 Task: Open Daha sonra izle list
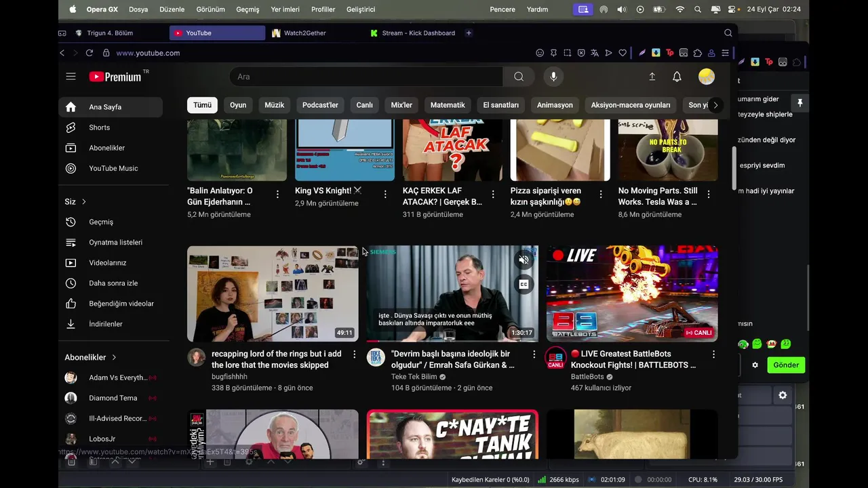coord(111,283)
